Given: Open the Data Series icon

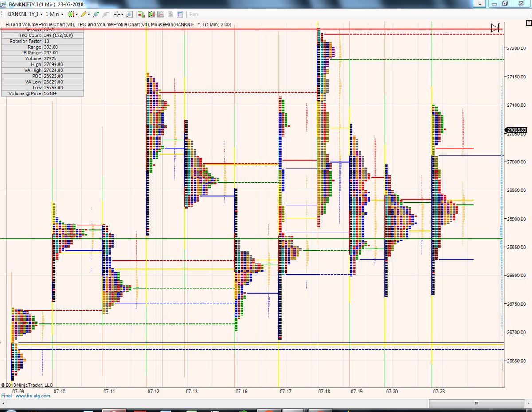Looking at the screenshot, I should click(x=141, y=14).
